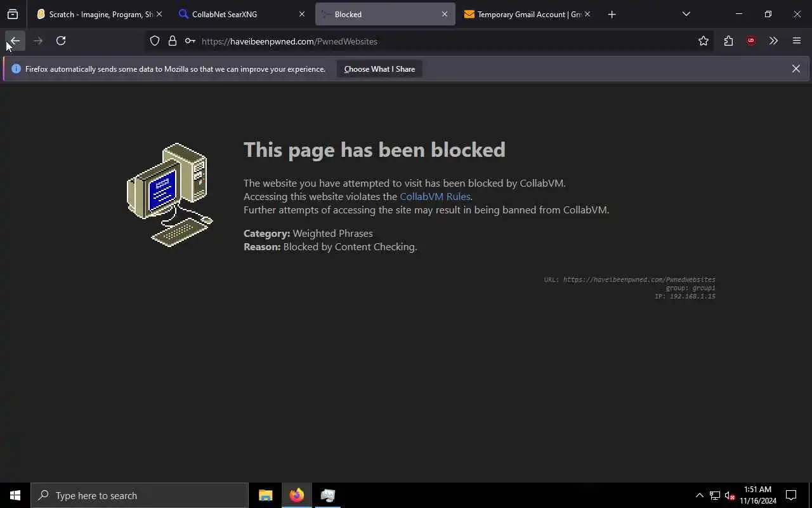Open saved logins key icon
The image size is (812, 508).
coord(190,41)
